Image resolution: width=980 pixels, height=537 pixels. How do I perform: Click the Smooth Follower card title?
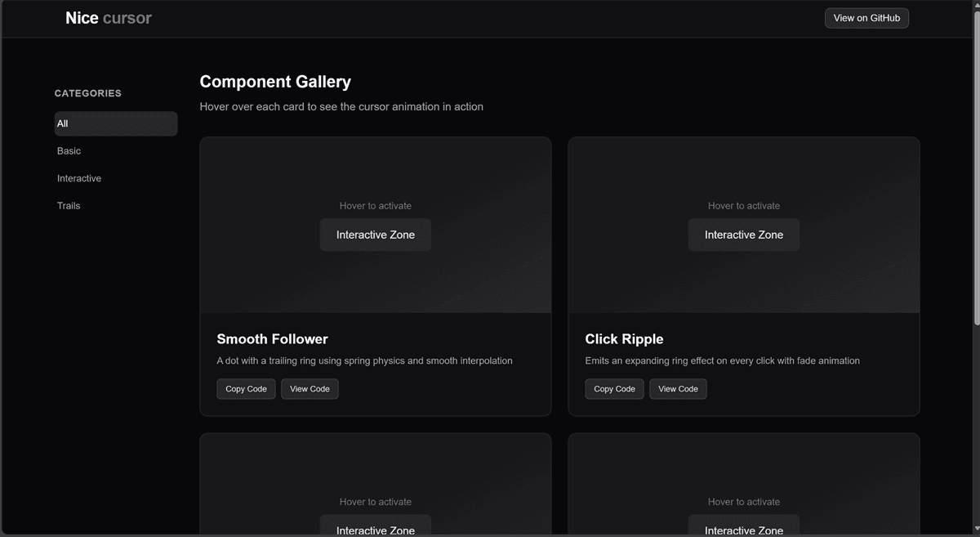(x=272, y=339)
